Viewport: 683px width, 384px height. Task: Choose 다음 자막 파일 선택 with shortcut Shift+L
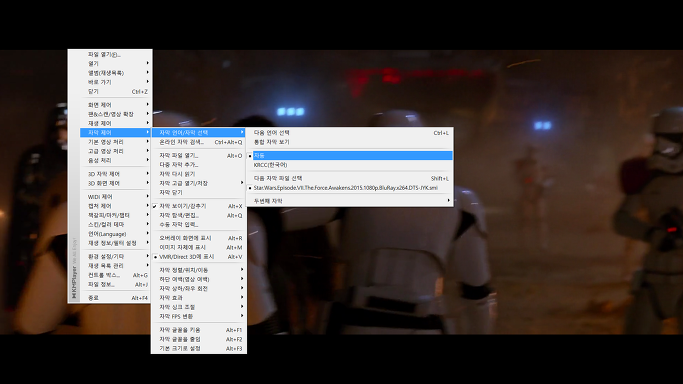tap(350, 178)
